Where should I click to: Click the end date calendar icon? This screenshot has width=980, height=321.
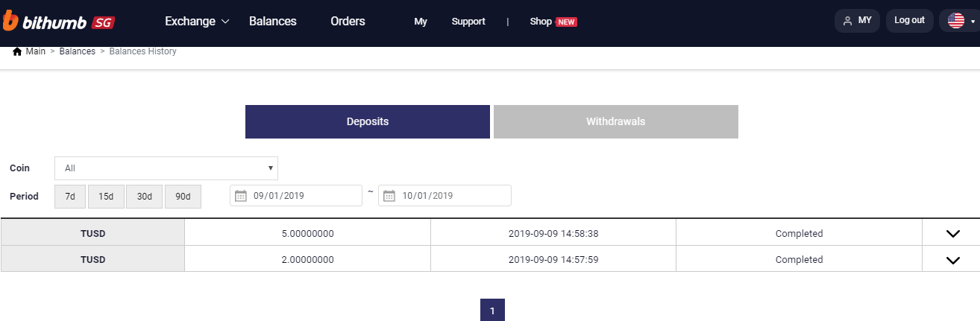(x=389, y=196)
